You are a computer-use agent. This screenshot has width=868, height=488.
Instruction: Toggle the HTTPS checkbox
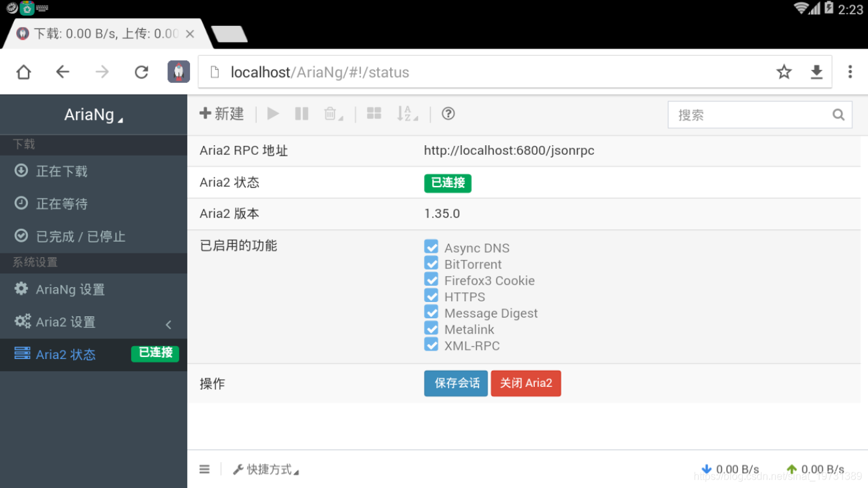click(x=431, y=296)
